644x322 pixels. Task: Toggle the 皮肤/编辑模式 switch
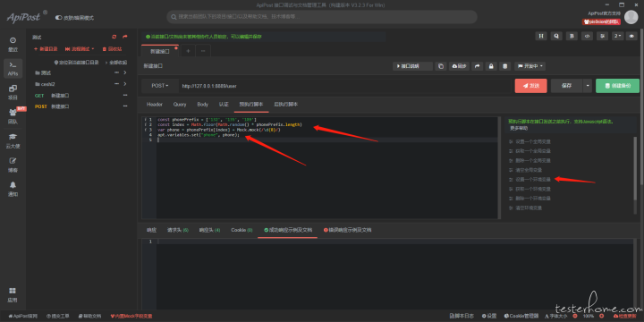[x=58, y=18]
